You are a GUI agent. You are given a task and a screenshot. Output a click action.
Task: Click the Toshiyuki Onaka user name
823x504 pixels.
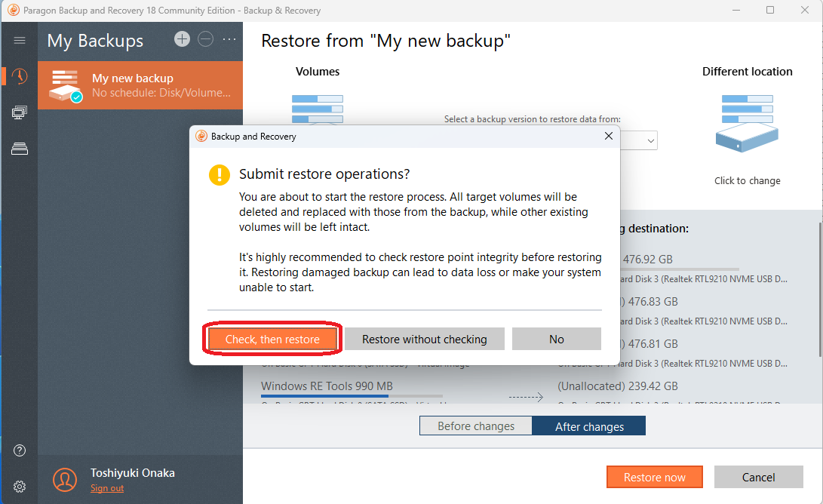pyautogui.click(x=132, y=473)
